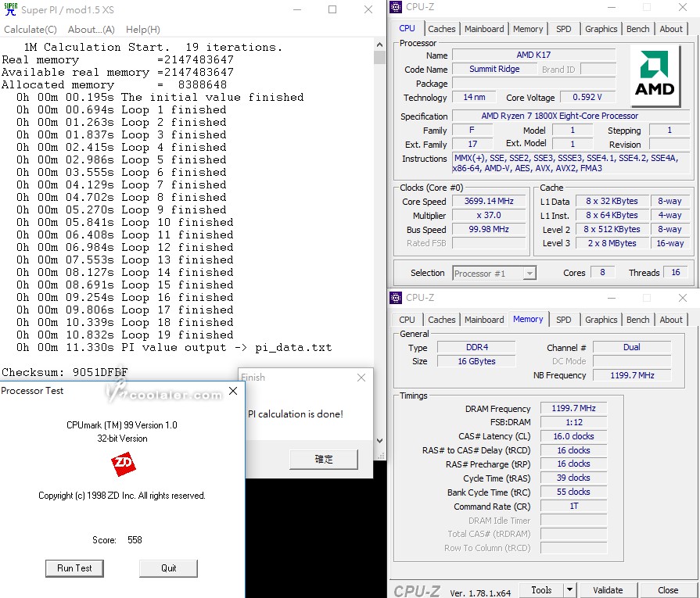Open the Help(H) menu
700x598 pixels.
pyautogui.click(x=143, y=30)
